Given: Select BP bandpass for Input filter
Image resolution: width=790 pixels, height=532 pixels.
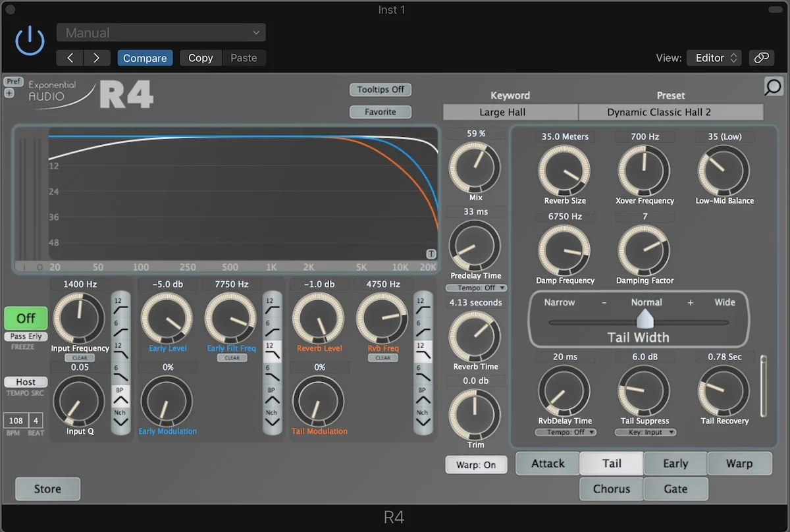Looking at the screenshot, I should click(x=120, y=395).
